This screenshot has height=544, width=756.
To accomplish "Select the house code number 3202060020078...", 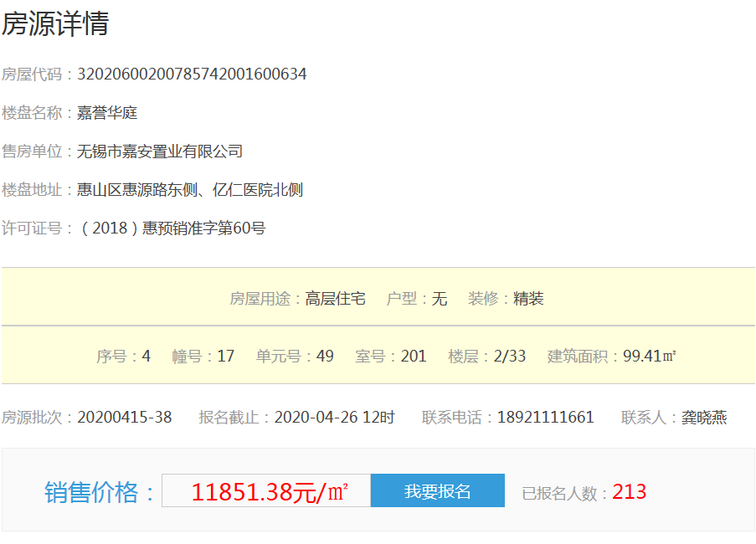I will tap(192, 74).
